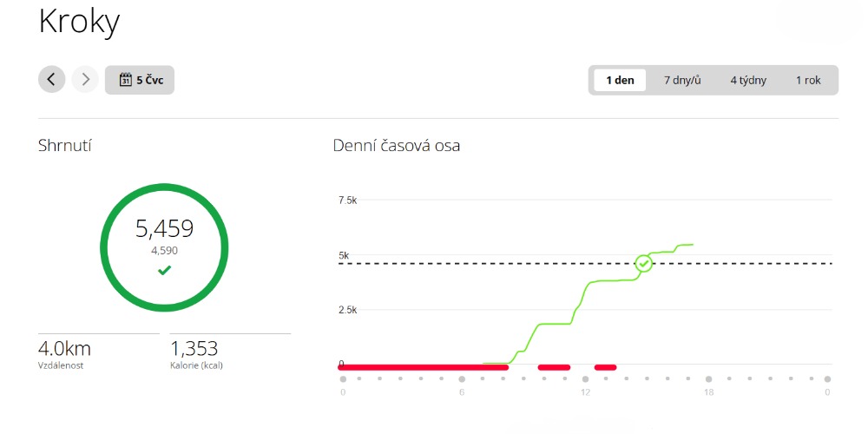Click the 5,459 step count
The width and height of the screenshot is (868, 434).
coord(164,228)
